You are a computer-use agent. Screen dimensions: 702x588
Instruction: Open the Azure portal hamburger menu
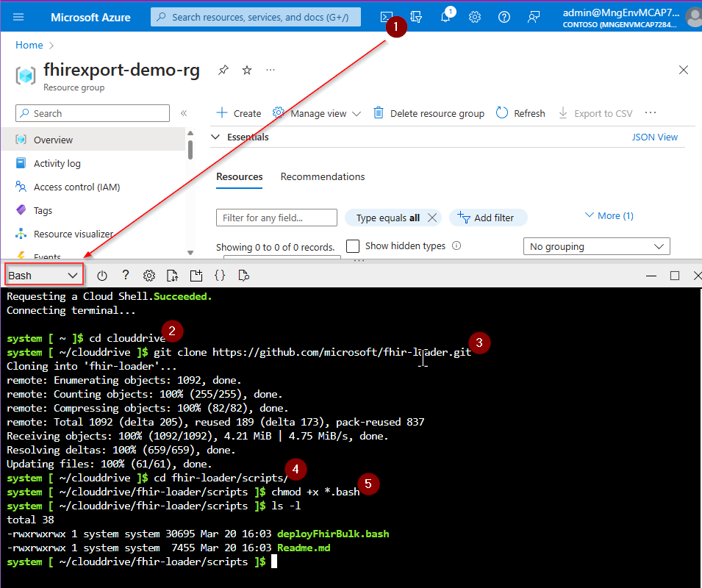18,17
